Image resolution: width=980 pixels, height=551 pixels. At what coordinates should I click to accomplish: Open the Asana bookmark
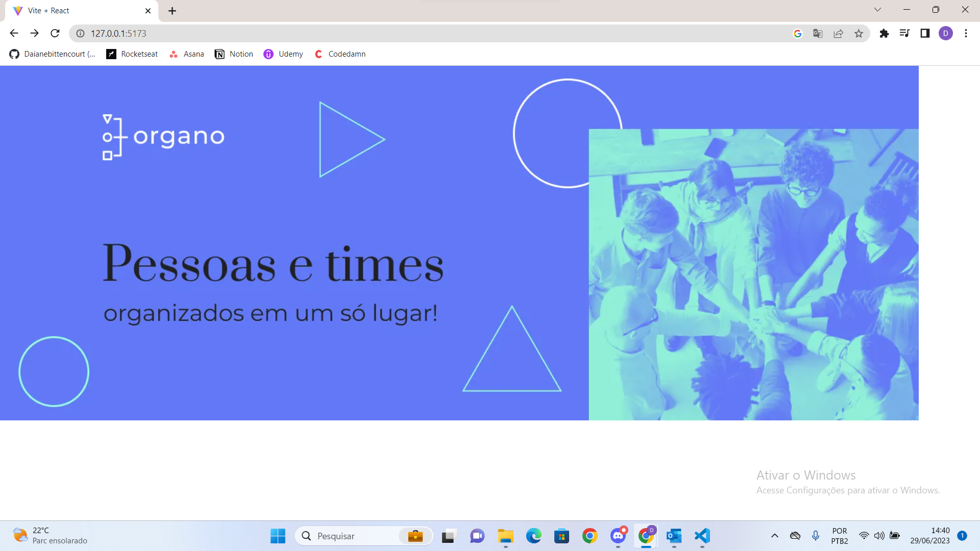[187, 54]
